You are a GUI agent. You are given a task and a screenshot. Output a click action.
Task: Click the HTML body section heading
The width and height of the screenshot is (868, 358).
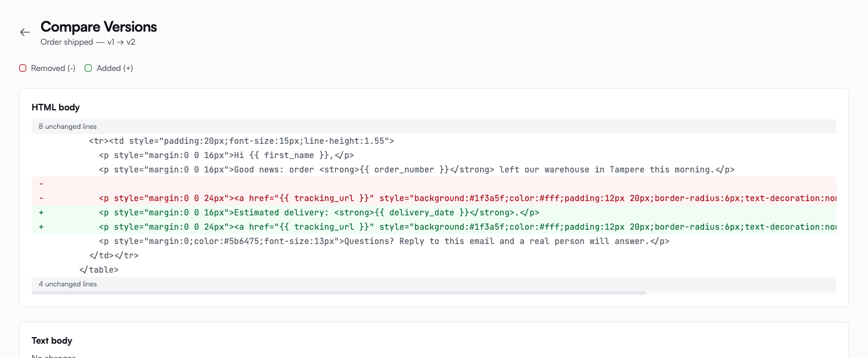(55, 107)
